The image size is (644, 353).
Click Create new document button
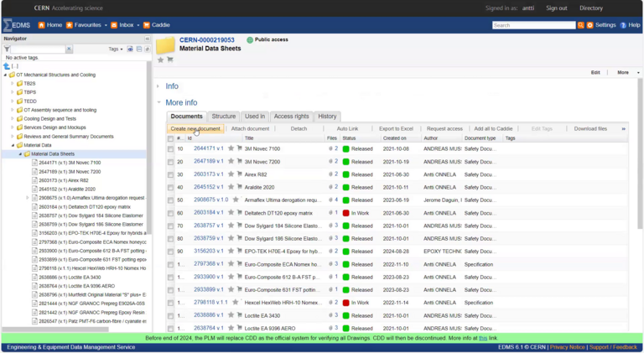195,129
